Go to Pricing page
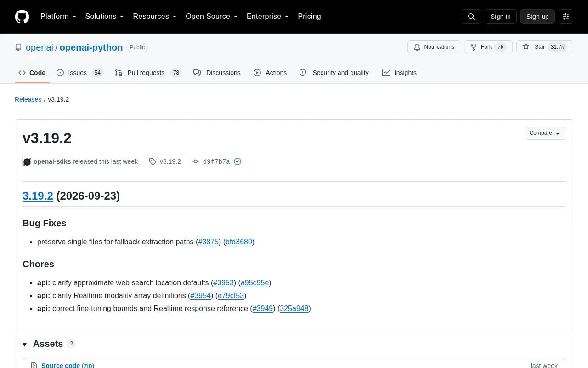The height and width of the screenshot is (368, 588). coord(309,17)
